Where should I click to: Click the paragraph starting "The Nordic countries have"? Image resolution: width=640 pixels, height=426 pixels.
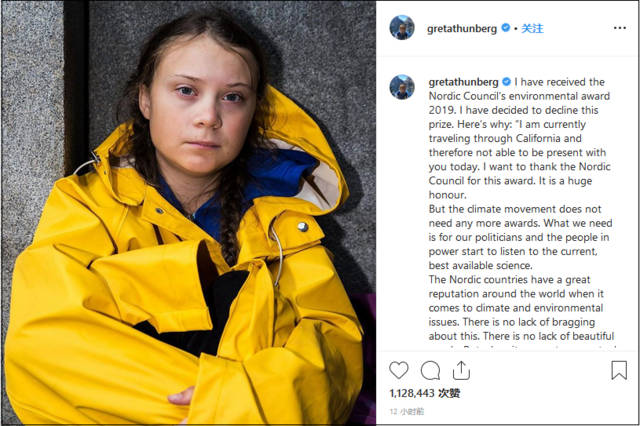point(521,308)
